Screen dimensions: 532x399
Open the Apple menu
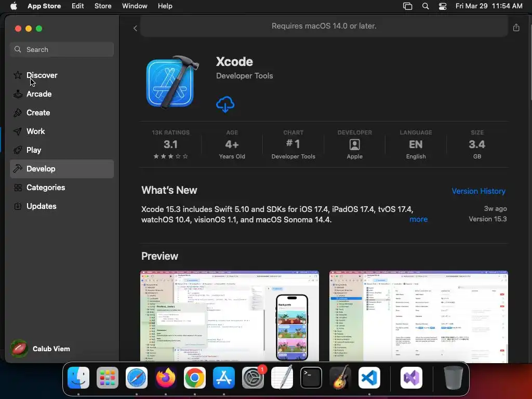pos(14,6)
